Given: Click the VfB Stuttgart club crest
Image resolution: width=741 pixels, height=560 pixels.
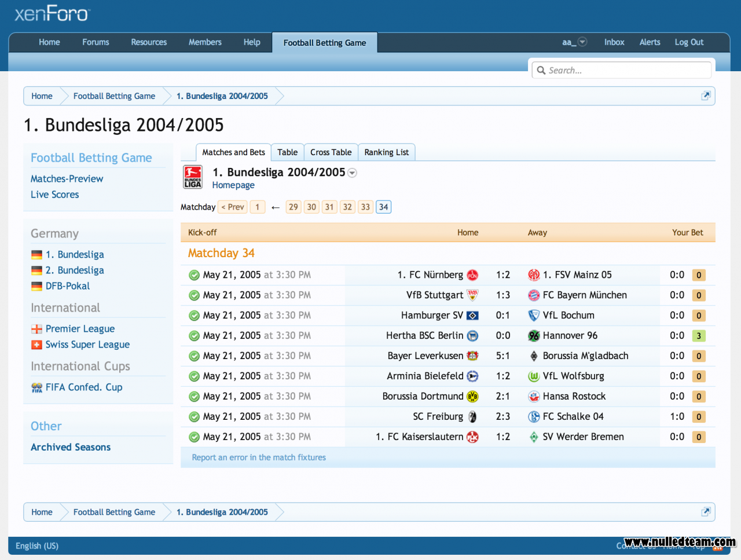Looking at the screenshot, I should coord(472,295).
